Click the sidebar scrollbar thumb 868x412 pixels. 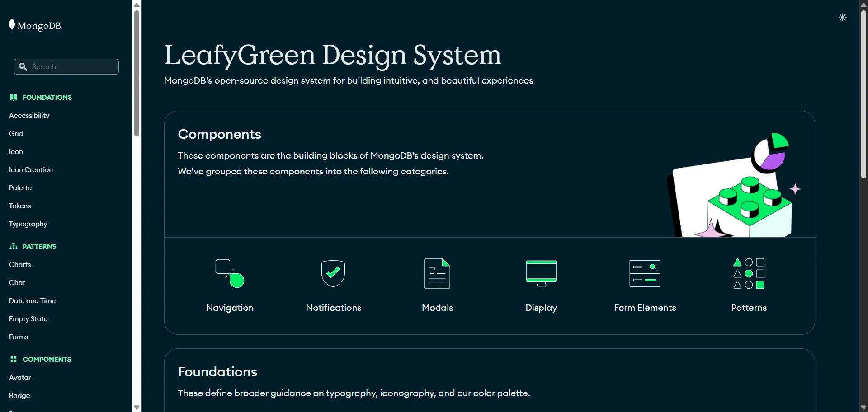(x=137, y=73)
